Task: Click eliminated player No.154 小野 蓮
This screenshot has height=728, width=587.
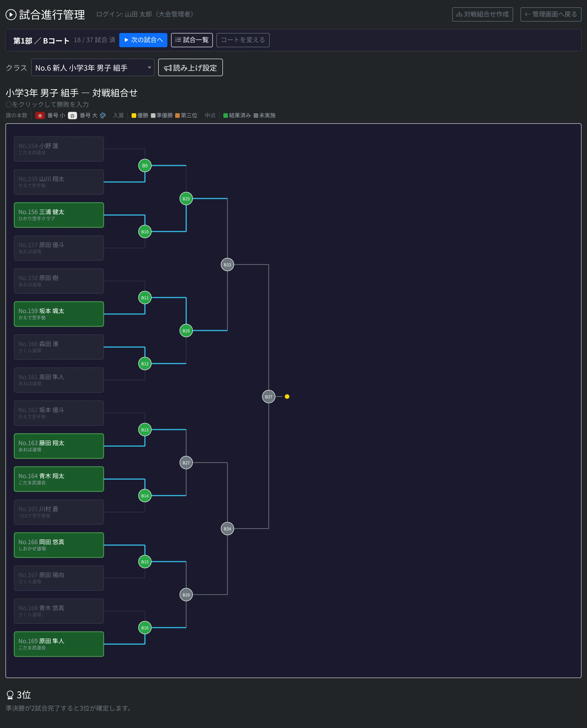Action: pos(59,149)
